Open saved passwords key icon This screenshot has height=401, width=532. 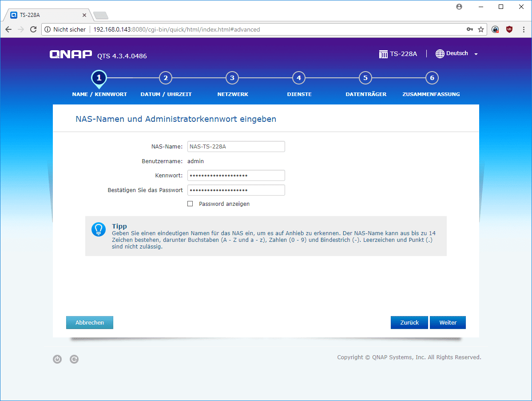coord(469,29)
